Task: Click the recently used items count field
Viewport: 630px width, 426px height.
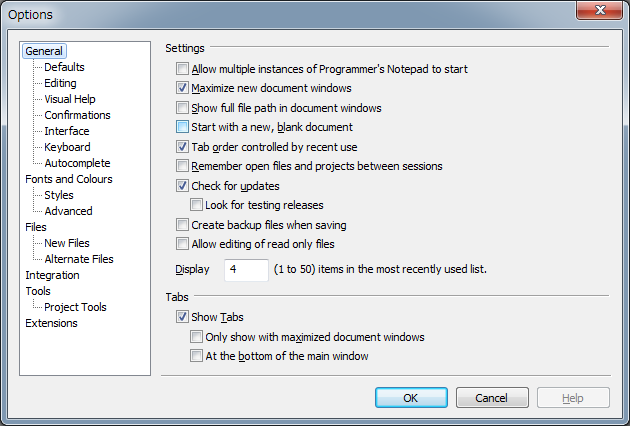Action: (x=246, y=270)
